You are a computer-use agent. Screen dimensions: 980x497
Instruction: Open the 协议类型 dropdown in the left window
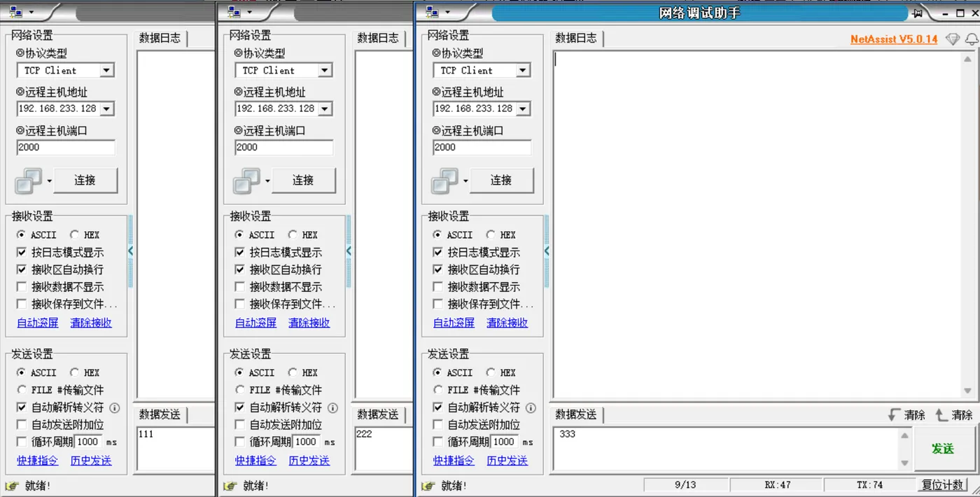(x=106, y=70)
